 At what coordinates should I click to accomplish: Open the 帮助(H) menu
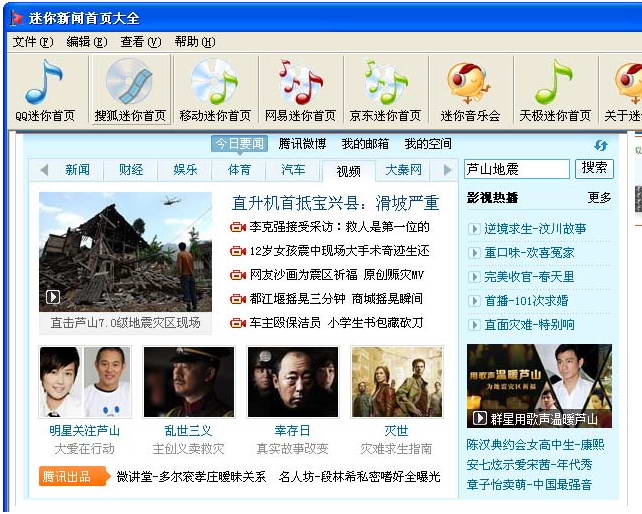(x=195, y=42)
